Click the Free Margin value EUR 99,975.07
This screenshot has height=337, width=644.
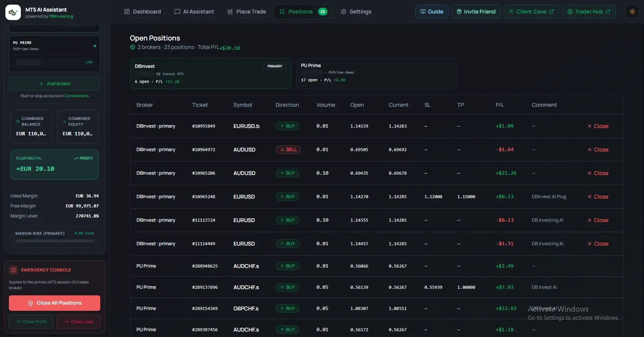pyautogui.click(x=82, y=206)
